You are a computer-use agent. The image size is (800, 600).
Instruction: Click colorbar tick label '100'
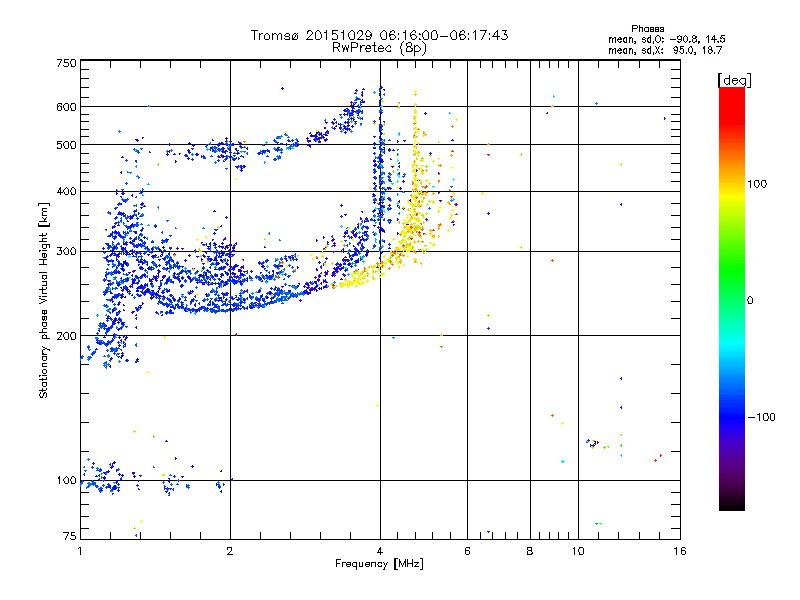click(757, 184)
